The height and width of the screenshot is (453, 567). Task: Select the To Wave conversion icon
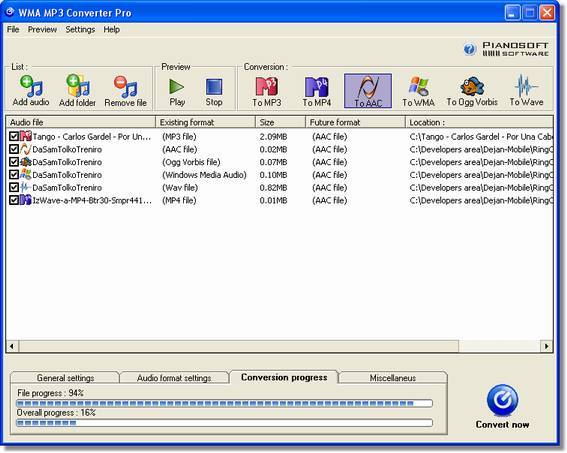tap(526, 91)
